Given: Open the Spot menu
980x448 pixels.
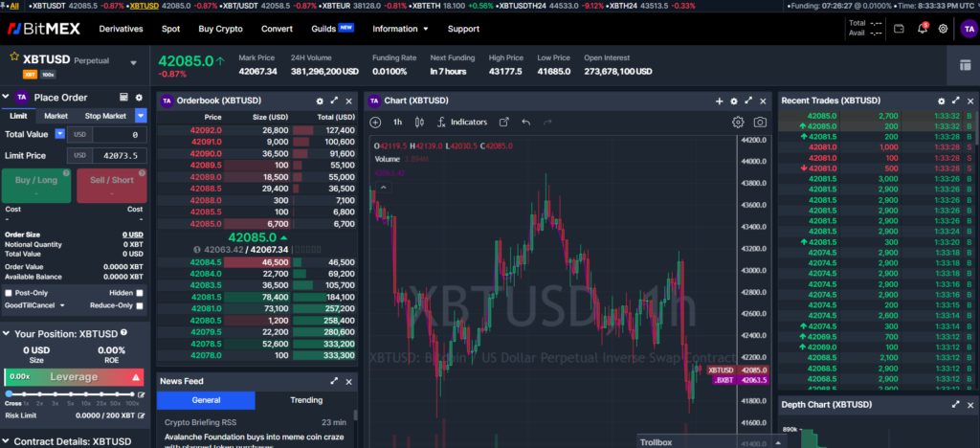Looking at the screenshot, I should click(170, 29).
